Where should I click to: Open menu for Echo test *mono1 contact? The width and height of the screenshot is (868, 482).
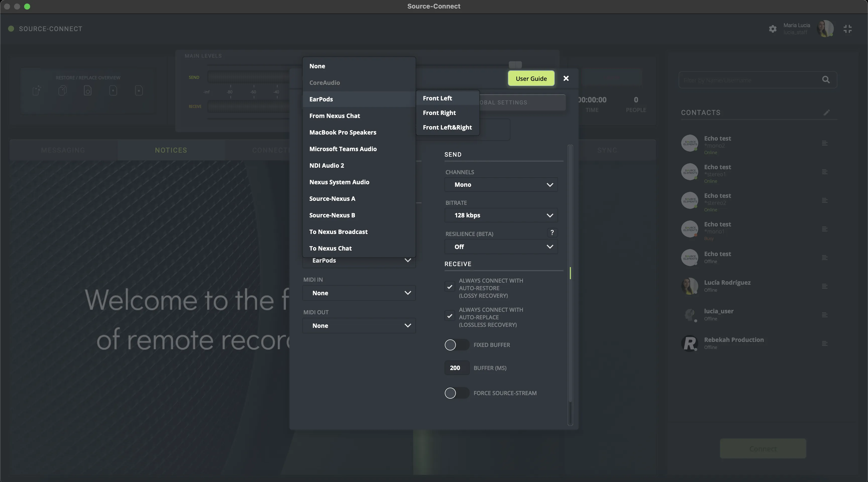click(825, 229)
